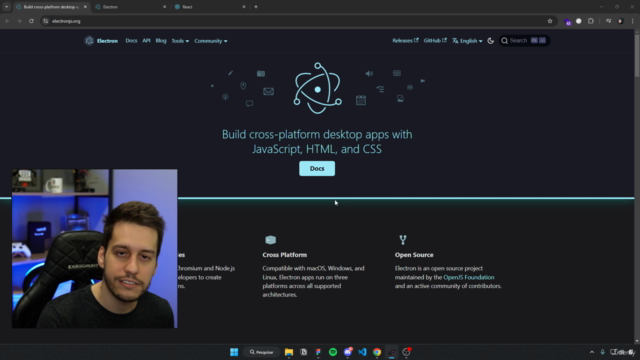Close the React browser tab
640x360 pixels.
pyautogui.click(x=244, y=7)
